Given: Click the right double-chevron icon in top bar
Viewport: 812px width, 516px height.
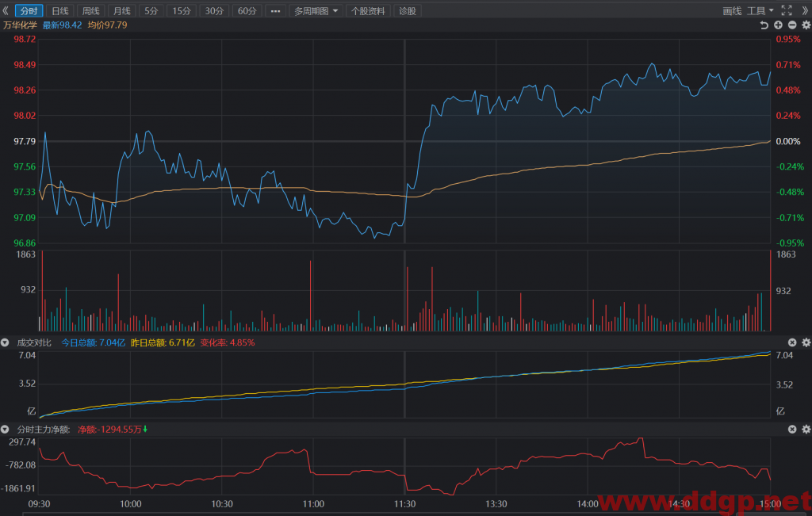Looking at the screenshot, I should (805, 11).
